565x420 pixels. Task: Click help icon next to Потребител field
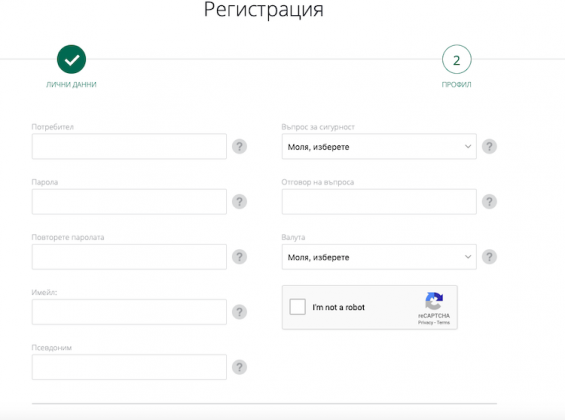(x=239, y=147)
